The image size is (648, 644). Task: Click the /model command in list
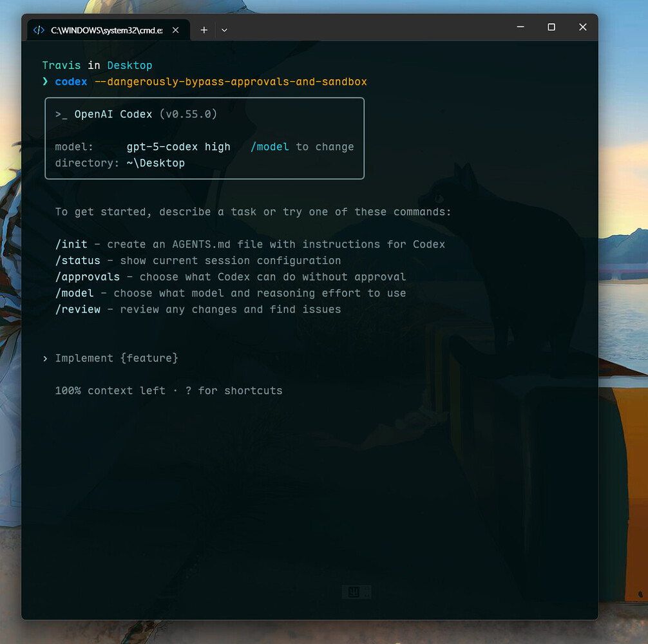click(74, 293)
